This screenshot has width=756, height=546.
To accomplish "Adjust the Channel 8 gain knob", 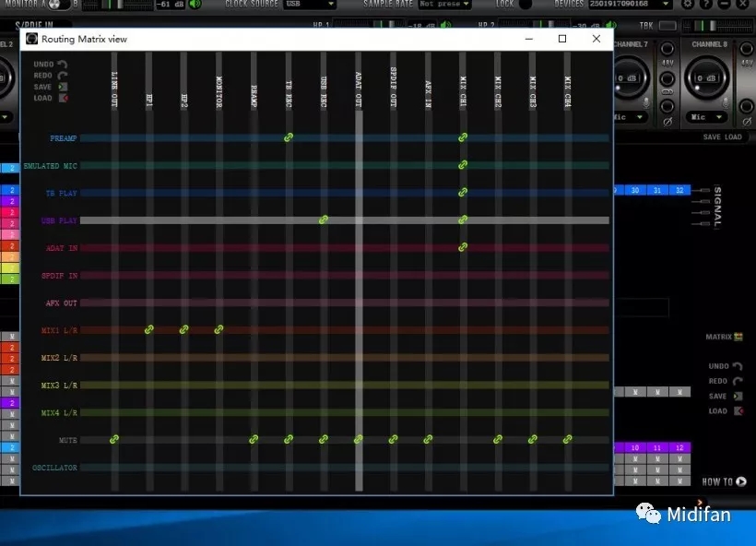I will coord(709,79).
